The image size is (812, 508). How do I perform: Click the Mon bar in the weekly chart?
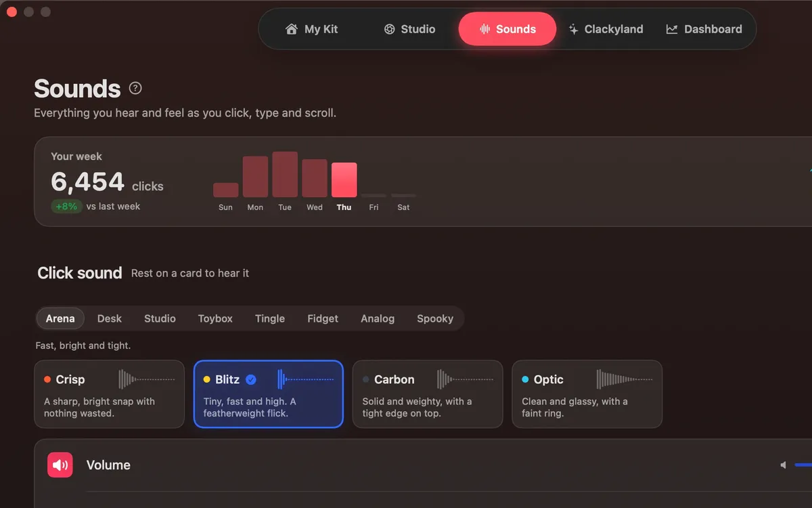256,177
